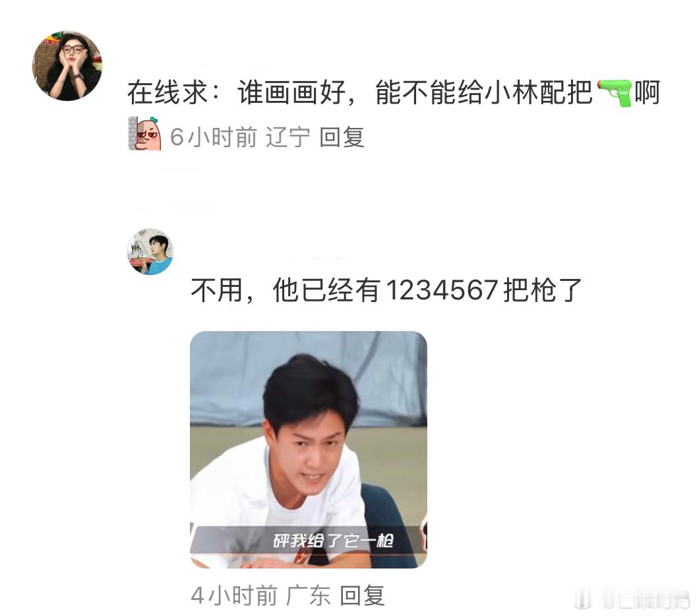Click the green water gun emoji

[614, 92]
